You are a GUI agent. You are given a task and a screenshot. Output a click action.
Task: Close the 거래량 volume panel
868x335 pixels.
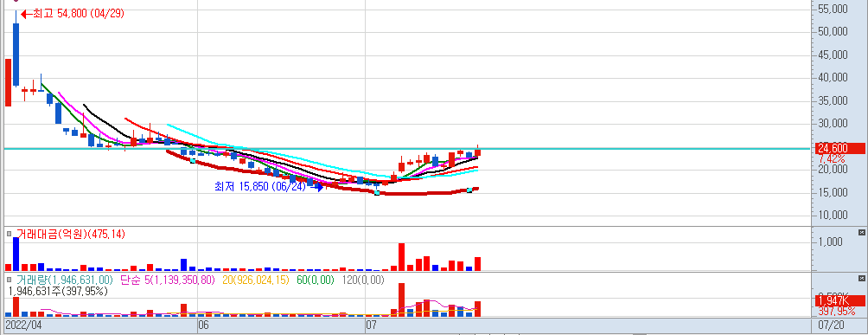point(861,278)
